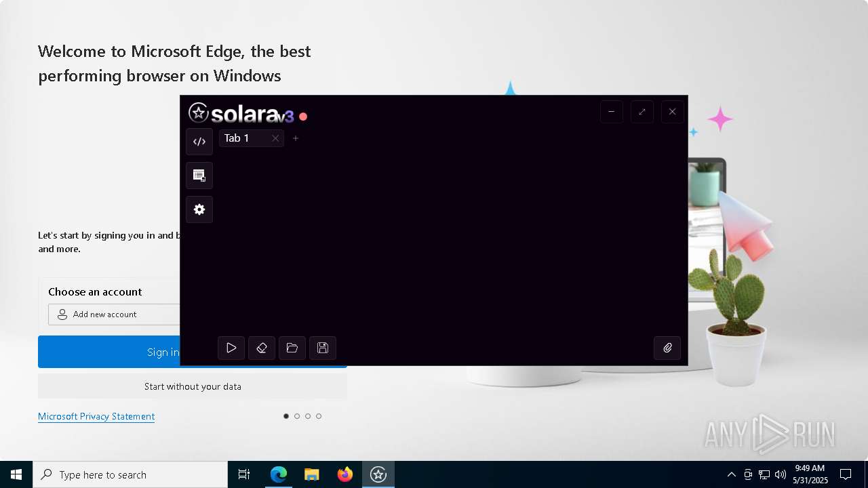Open Task View from taskbar
Viewport: 868px width, 488px height.
point(244,474)
